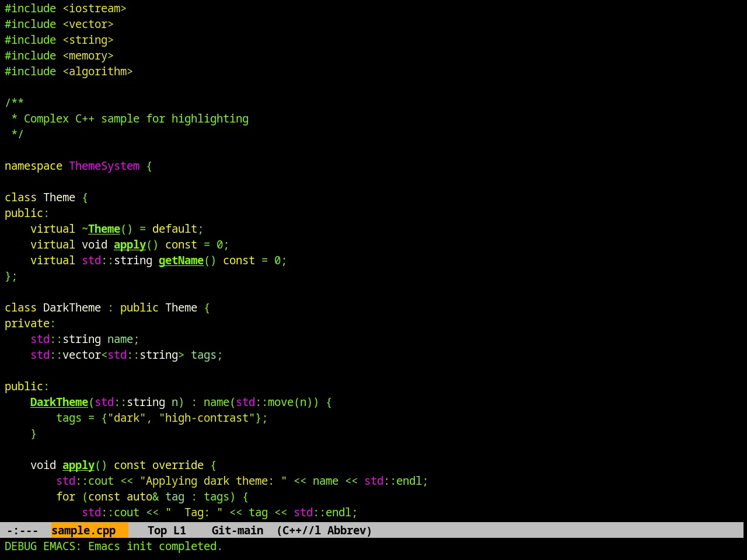The width and height of the screenshot is (747, 560).
Task: Click the 'getName' function name
Action: tap(181, 260)
